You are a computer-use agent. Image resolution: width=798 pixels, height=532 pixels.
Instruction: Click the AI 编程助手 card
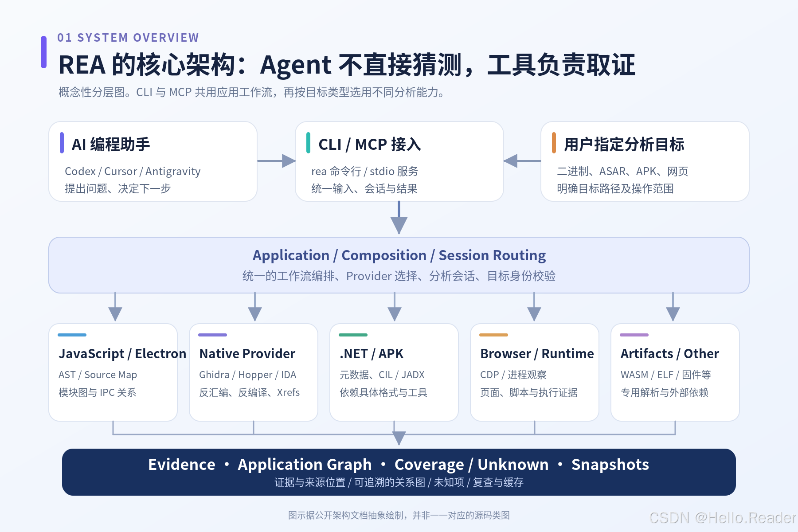coord(153,161)
